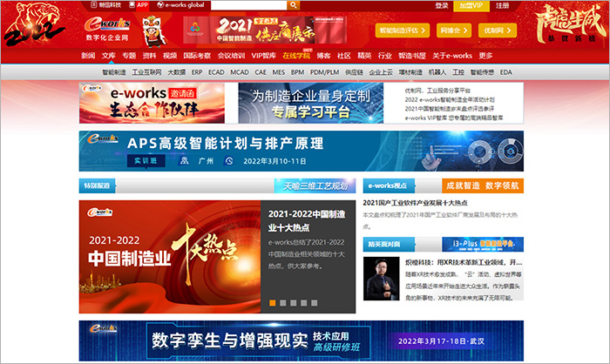Viewport: 610px width, 364px height.
Task: Open the 专属学习平台 banner
Action: coord(311,103)
